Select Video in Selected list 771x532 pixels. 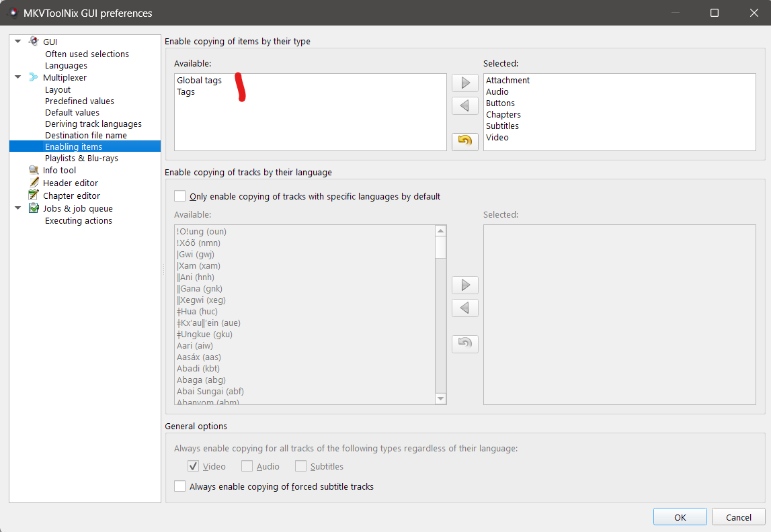click(x=497, y=138)
